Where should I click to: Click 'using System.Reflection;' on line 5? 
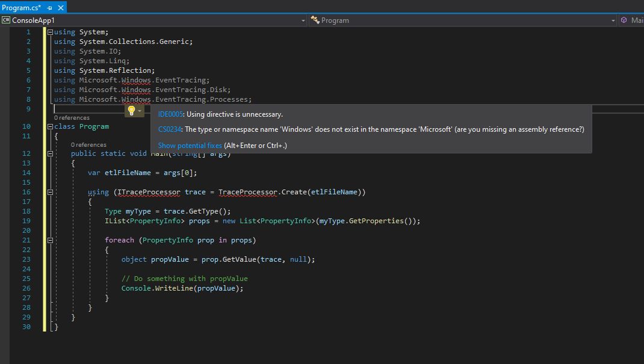coord(104,70)
